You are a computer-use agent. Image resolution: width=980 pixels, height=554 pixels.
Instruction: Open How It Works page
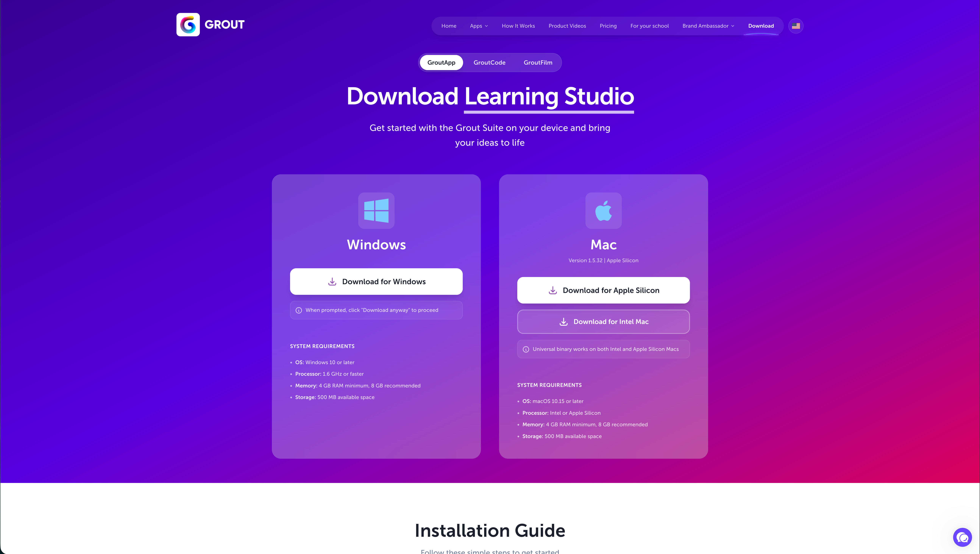[518, 26]
